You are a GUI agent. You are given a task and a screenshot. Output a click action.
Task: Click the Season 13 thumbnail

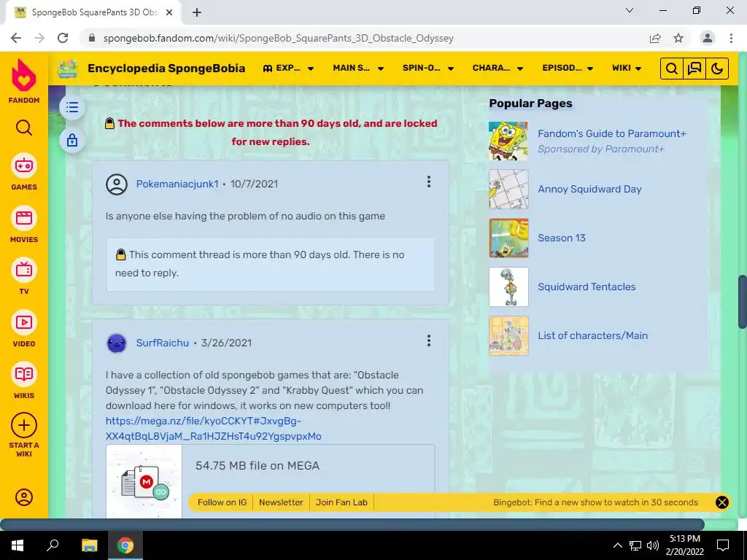(508, 238)
